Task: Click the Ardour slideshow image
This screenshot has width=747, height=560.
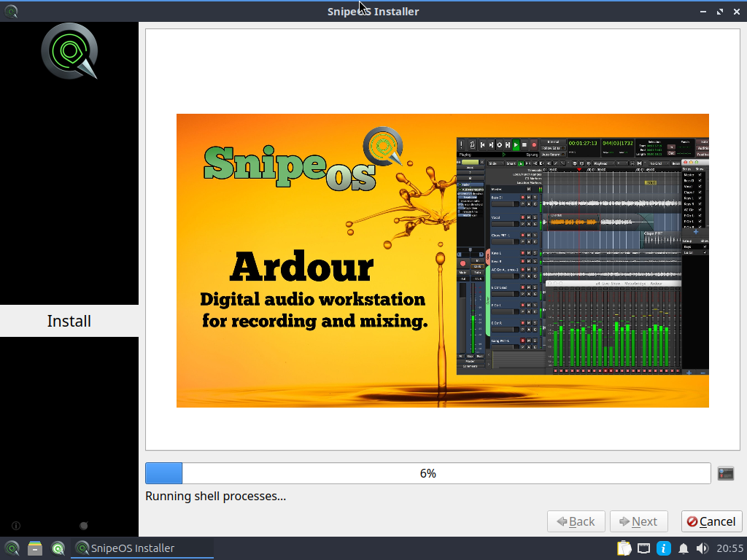Action: tap(443, 260)
